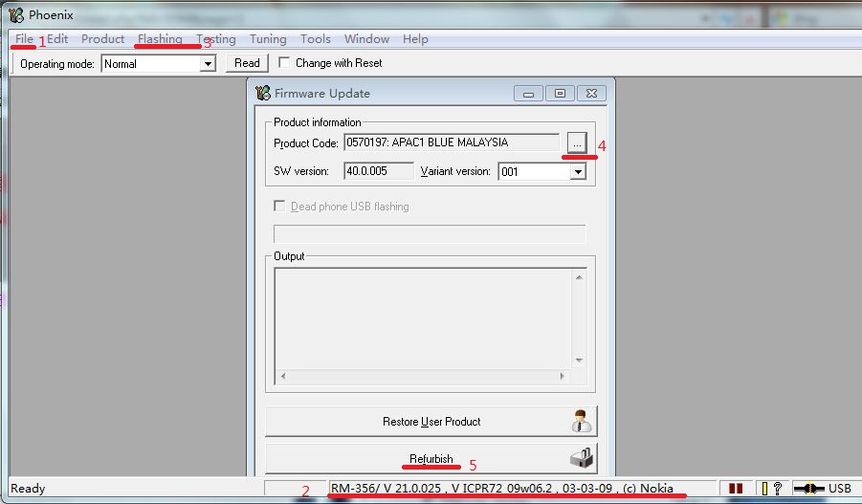The width and height of the screenshot is (862, 504).
Task: Open the Flashing menu
Action: 160,39
